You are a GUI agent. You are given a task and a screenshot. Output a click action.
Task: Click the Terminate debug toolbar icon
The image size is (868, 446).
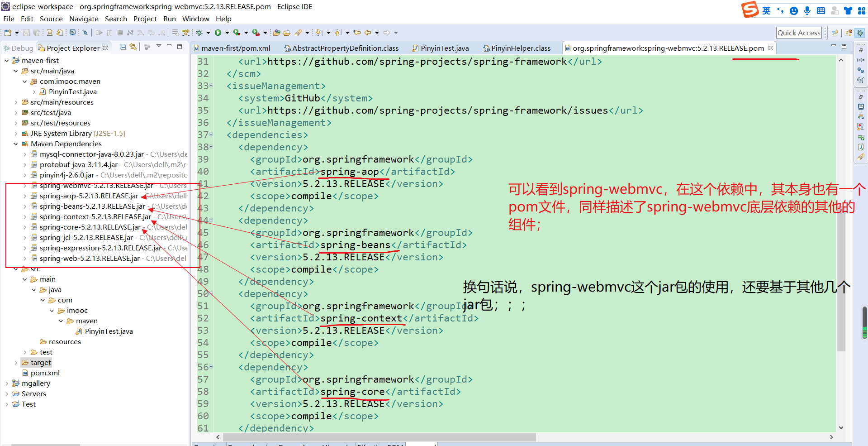pyautogui.click(x=120, y=33)
